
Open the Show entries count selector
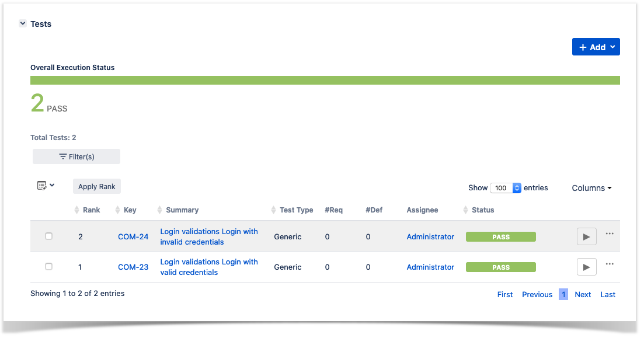pyautogui.click(x=505, y=188)
